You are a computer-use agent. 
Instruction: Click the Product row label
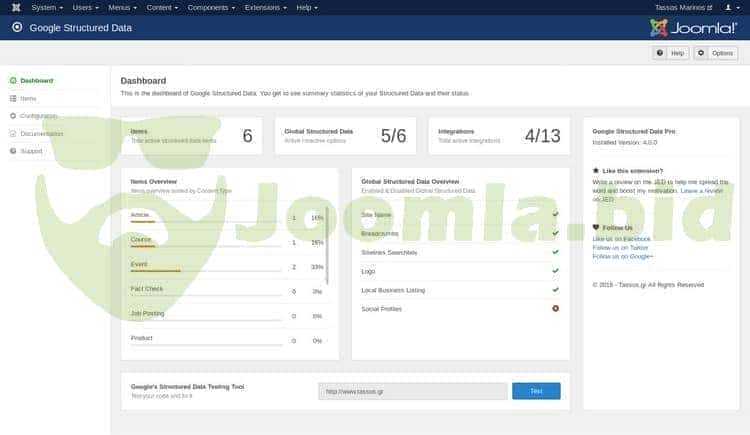click(142, 338)
